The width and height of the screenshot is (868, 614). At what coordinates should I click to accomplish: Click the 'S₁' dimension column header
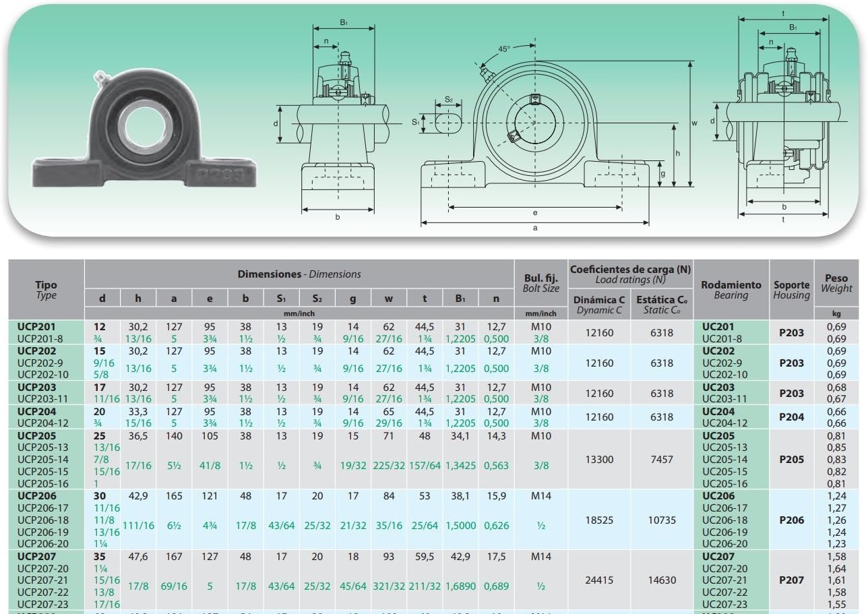pos(281,299)
